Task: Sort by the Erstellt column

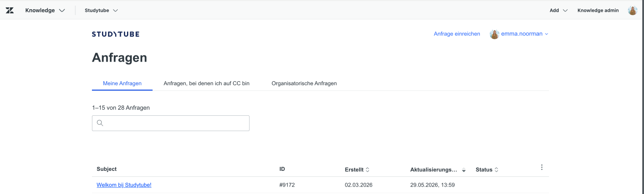Action: click(x=357, y=170)
